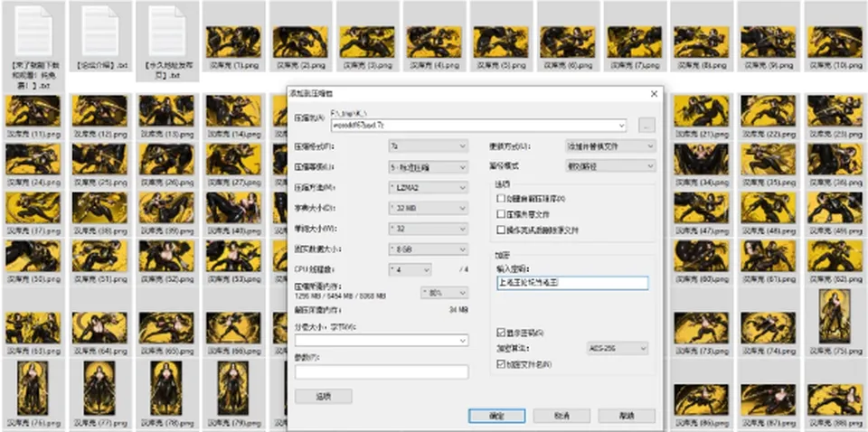Select thumbnail 汉库克 (2).png
The height and width of the screenshot is (432, 868).
point(300,42)
